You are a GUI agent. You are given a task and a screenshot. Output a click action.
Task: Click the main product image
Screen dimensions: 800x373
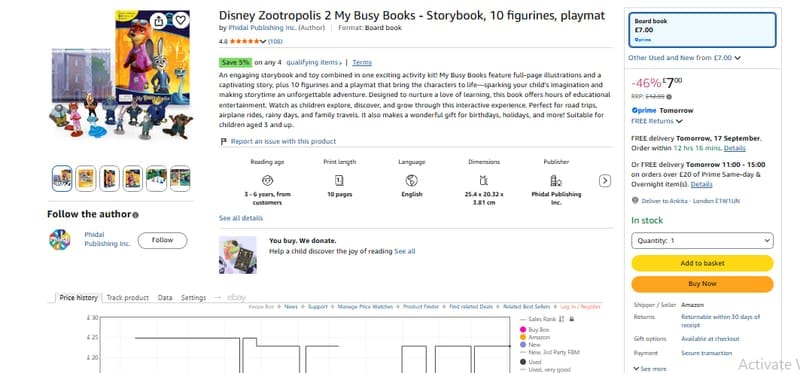121,74
